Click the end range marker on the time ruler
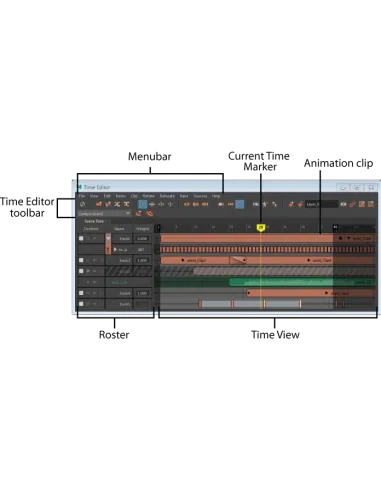Screen dimensions: 381x492 click(335, 227)
